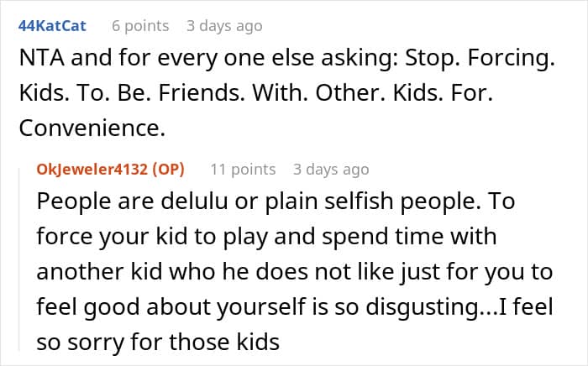Click the "11 points" score on OP's reply

coord(243,169)
